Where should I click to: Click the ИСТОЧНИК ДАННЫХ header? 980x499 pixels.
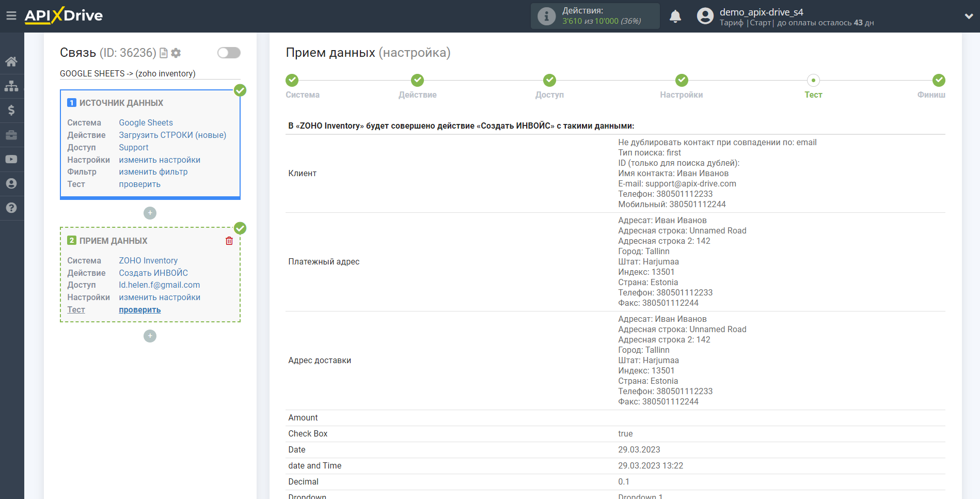(121, 103)
